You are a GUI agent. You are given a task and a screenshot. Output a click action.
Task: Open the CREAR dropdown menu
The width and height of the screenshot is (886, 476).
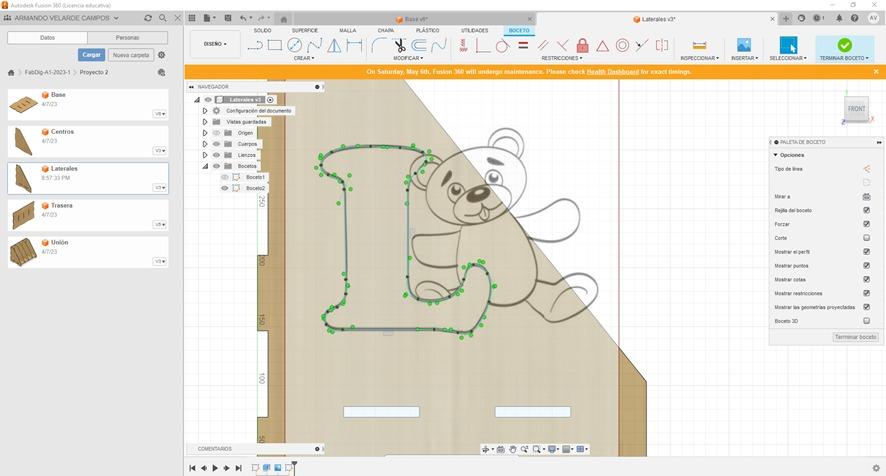304,58
